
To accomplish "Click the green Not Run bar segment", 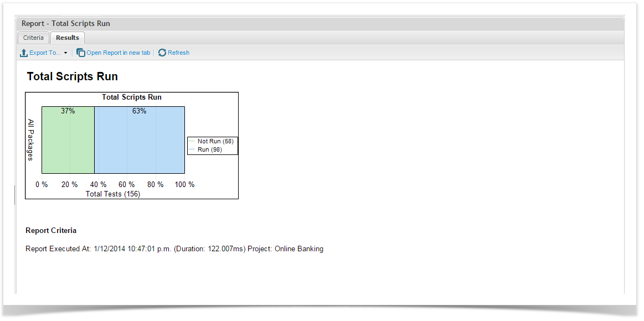I will 68,144.
